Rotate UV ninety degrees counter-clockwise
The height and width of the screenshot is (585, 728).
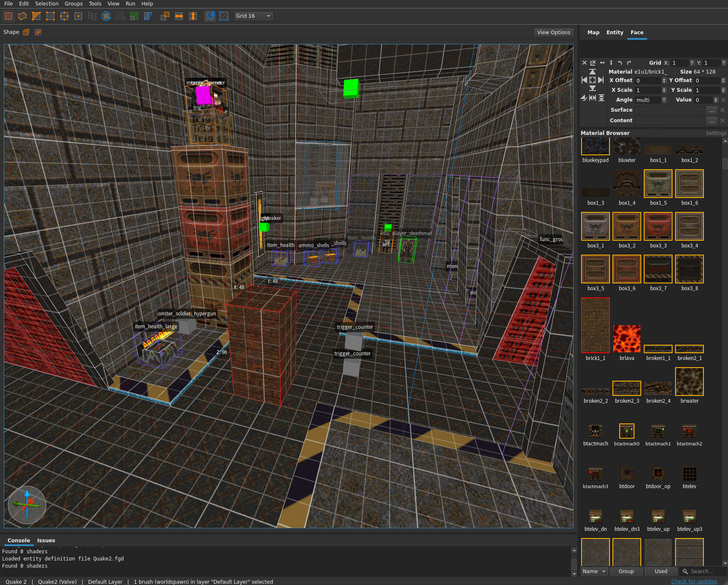click(x=620, y=63)
